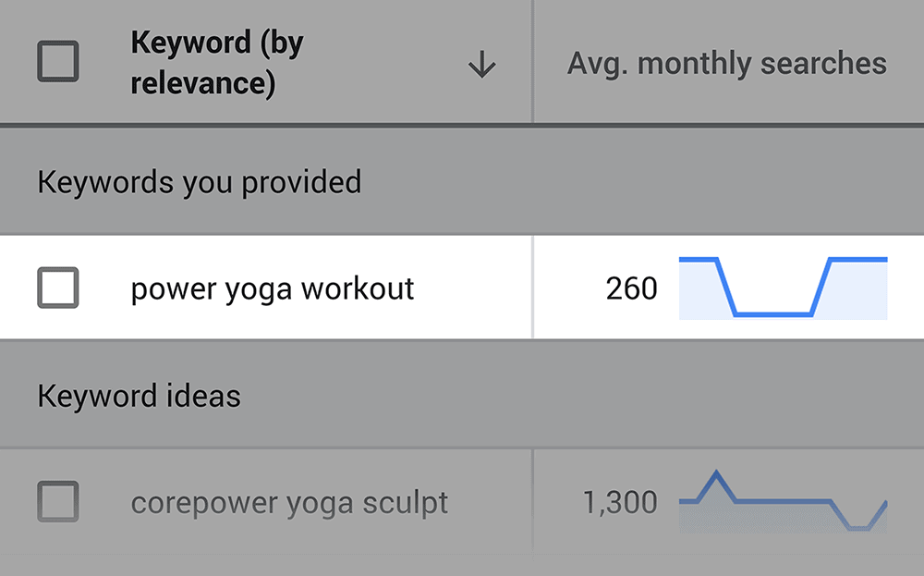
Task: Click the 1,300 monthly searches value
Action: click(x=620, y=503)
